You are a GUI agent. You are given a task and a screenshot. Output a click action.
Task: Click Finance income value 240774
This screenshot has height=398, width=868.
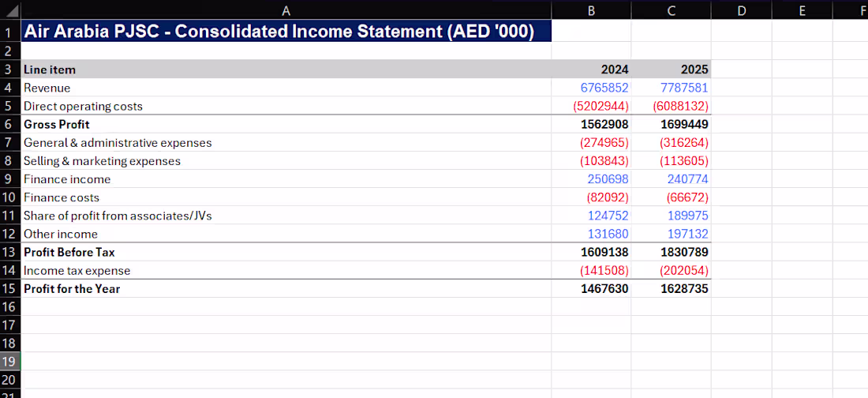[671, 179]
